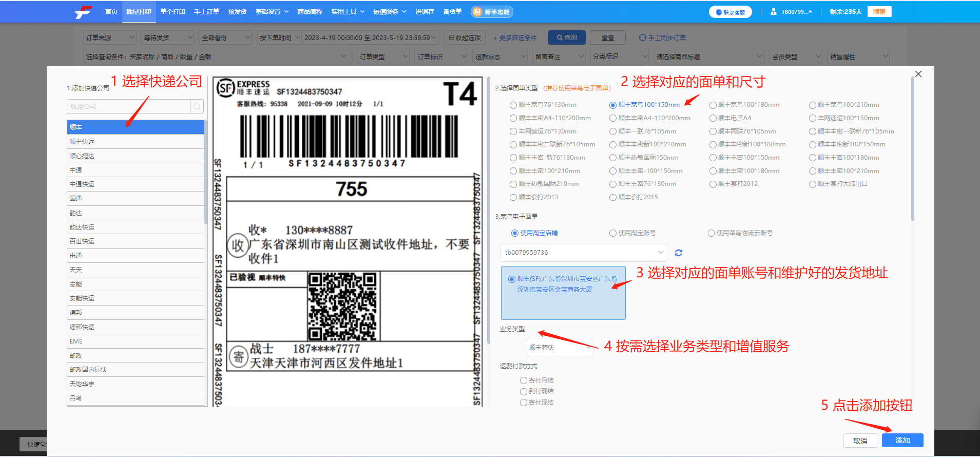
Task: Open the 等待发货 status dropdown
Action: point(168,37)
